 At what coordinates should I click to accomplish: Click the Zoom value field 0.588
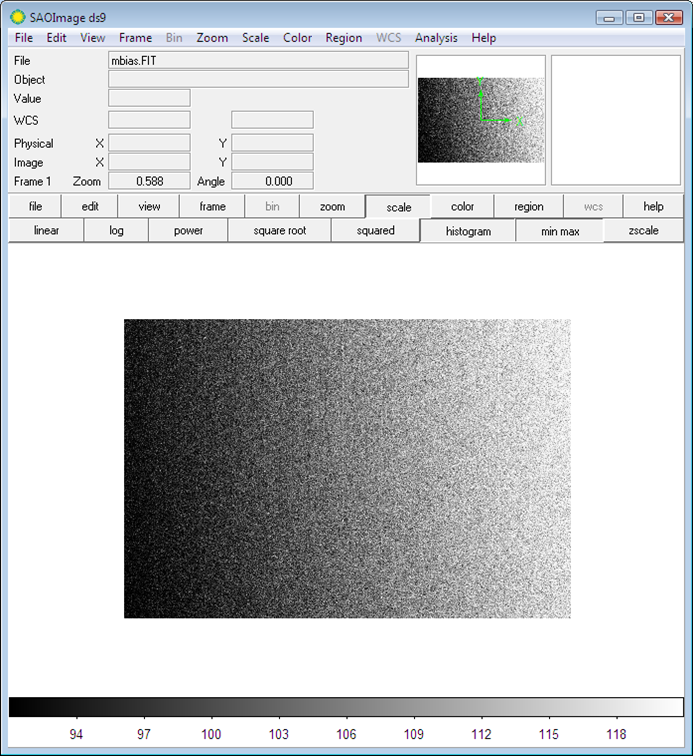click(148, 181)
